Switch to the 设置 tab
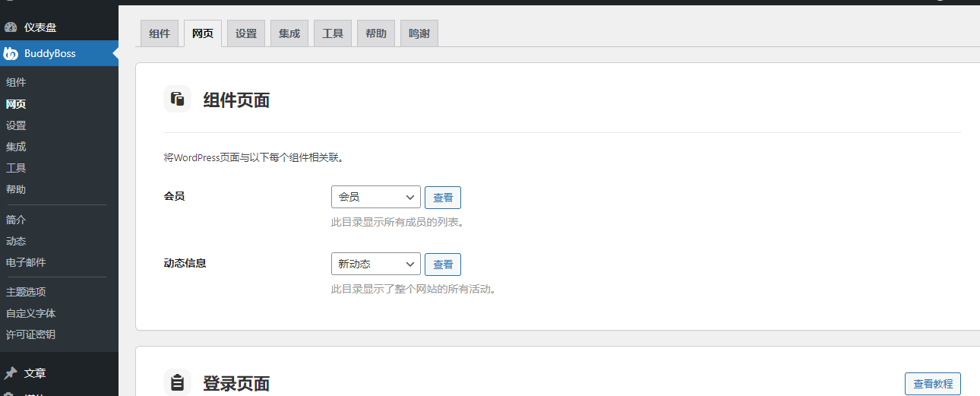980x396 pixels. coord(246,33)
